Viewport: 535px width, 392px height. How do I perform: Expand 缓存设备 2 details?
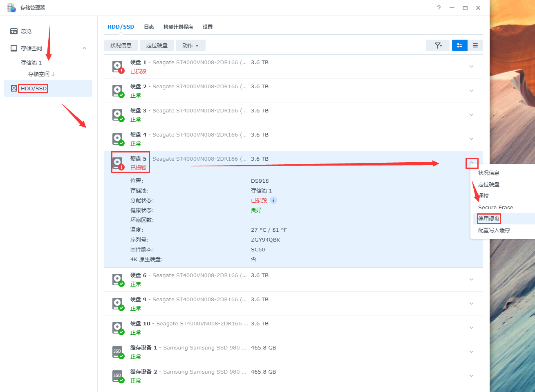[x=471, y=376]
